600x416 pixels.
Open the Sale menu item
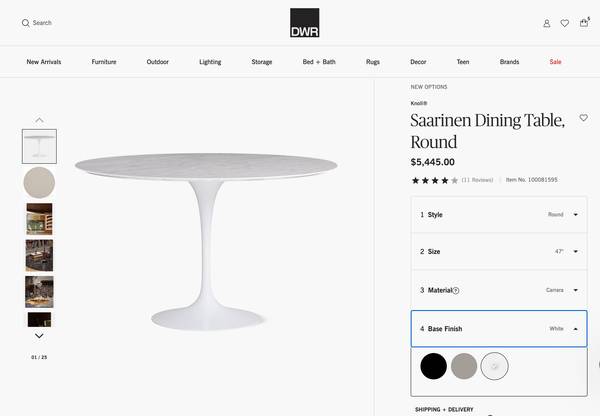(x=555, y=62)
